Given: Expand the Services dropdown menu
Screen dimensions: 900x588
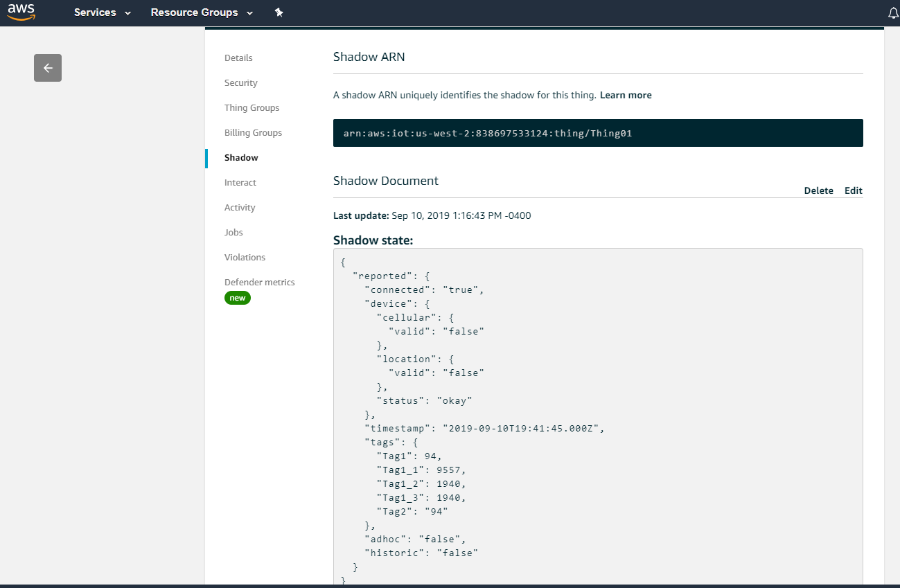Looking at the screenshot, I should click(103, 12).
